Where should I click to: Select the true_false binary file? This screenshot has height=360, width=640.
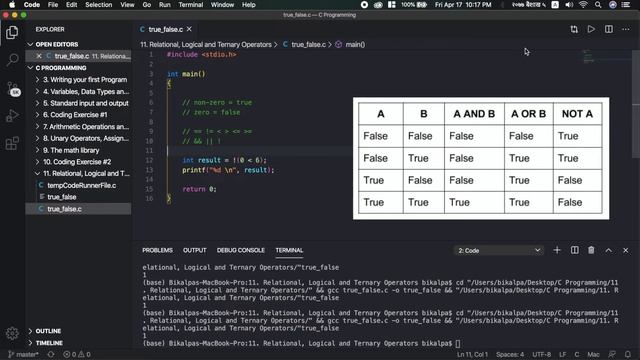tap(78, 197)
